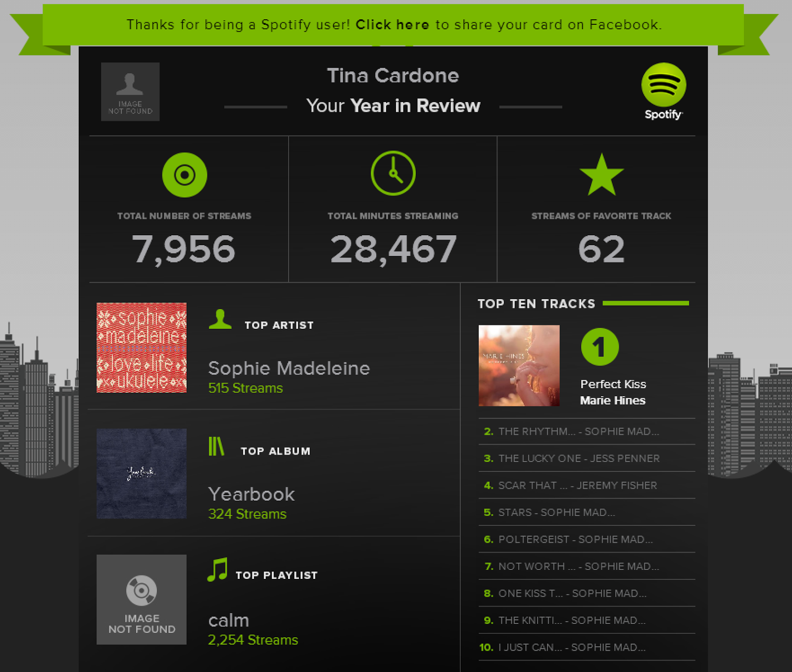Screen dimensions: 792x672
Task: Click the Your Year in Review title
Action: 393,105
